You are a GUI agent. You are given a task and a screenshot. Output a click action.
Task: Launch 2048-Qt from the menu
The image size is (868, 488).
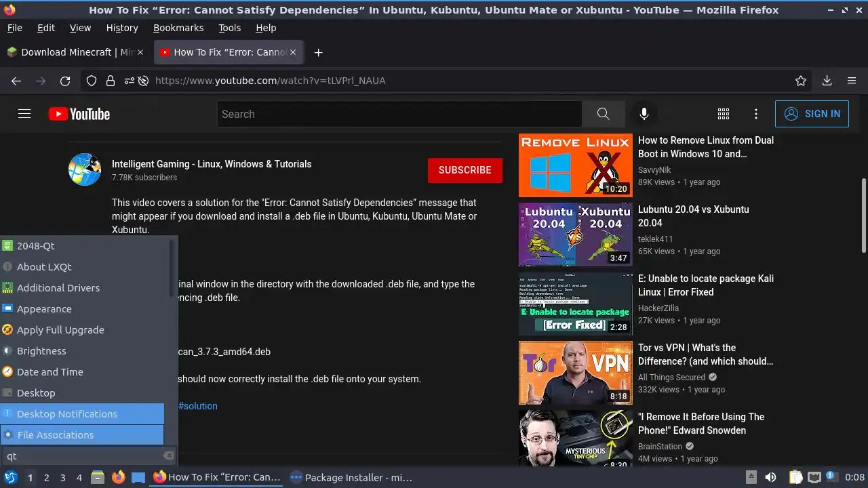[83, 246]
